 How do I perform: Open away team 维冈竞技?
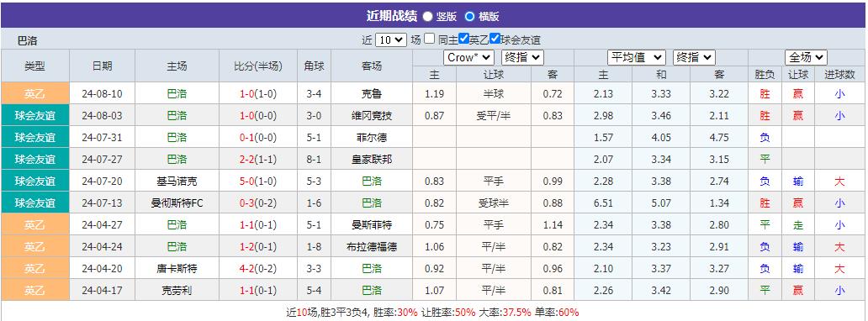coord(372,116)
